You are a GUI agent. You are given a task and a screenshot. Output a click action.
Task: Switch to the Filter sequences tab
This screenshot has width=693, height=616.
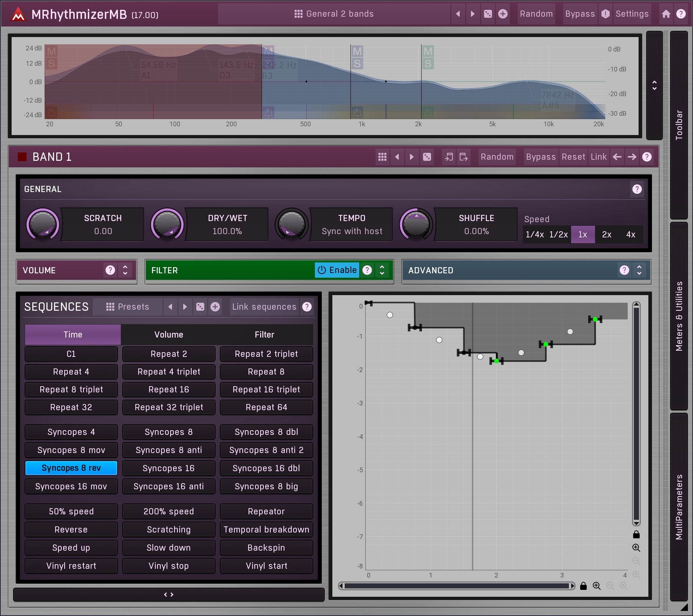click(265, 335)
